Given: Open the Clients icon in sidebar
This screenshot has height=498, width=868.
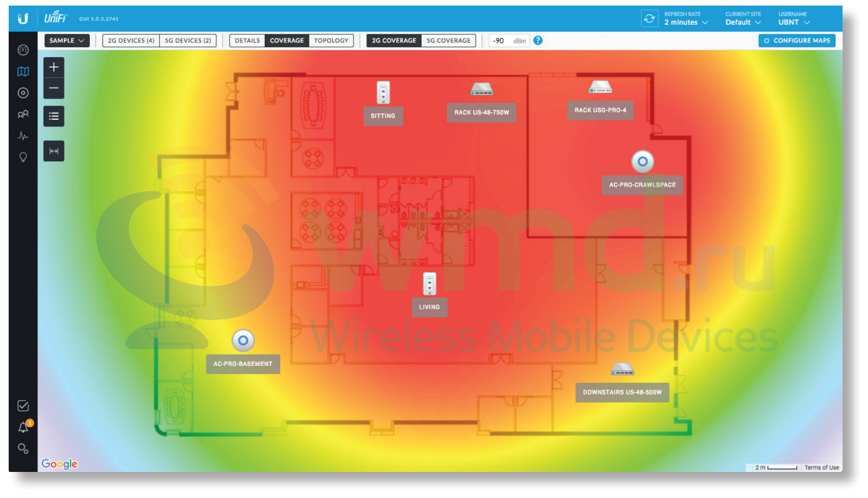Looking at the screenshot, I should coord(23,115).
